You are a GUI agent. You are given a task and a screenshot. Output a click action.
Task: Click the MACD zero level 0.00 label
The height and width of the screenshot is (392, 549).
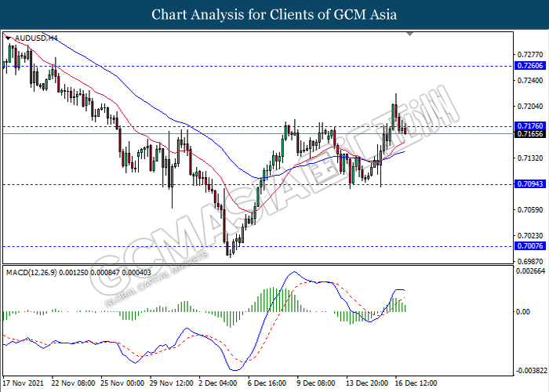coord(523,311)
